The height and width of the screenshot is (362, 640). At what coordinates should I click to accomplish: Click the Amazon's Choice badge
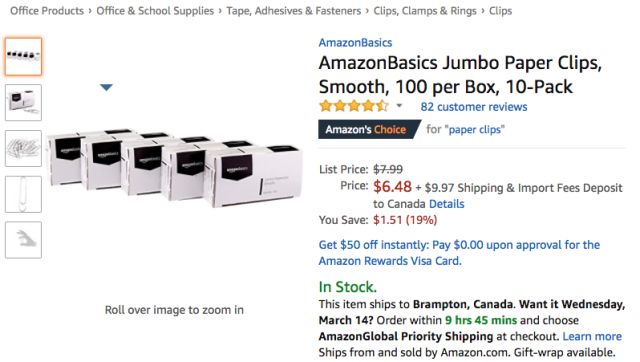(369, 129)
